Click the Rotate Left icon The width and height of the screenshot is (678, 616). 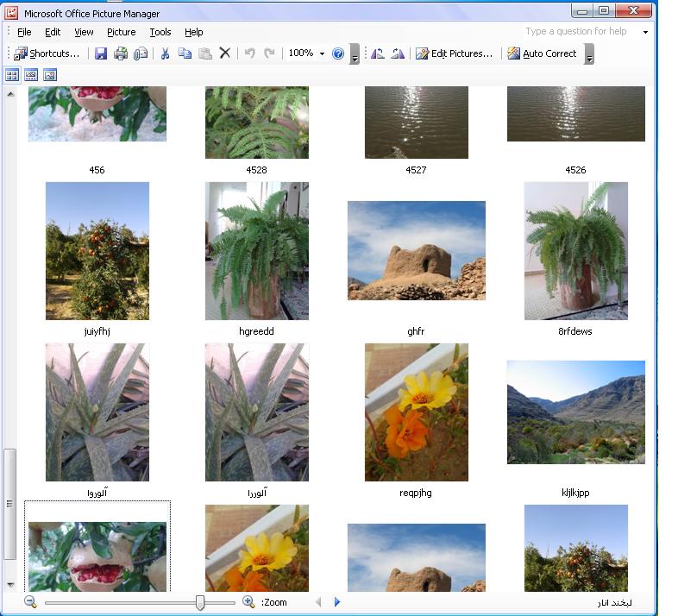pyautogui.click(x=378, y=53)
